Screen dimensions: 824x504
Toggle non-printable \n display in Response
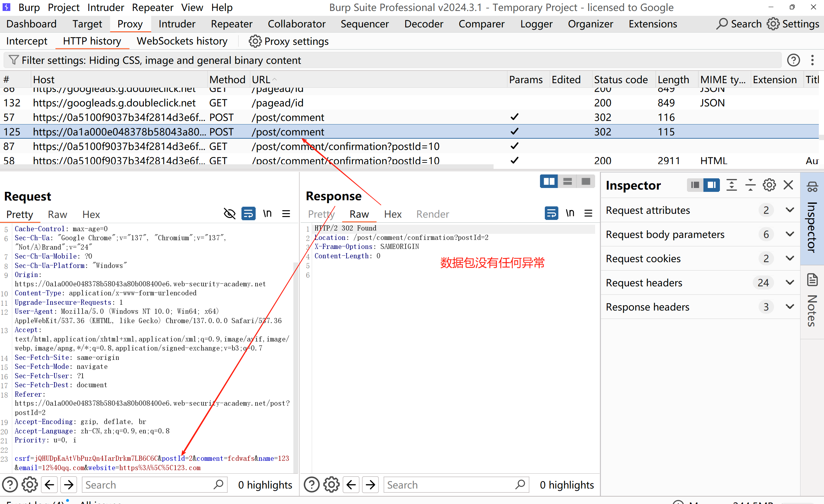pos(570,213)
